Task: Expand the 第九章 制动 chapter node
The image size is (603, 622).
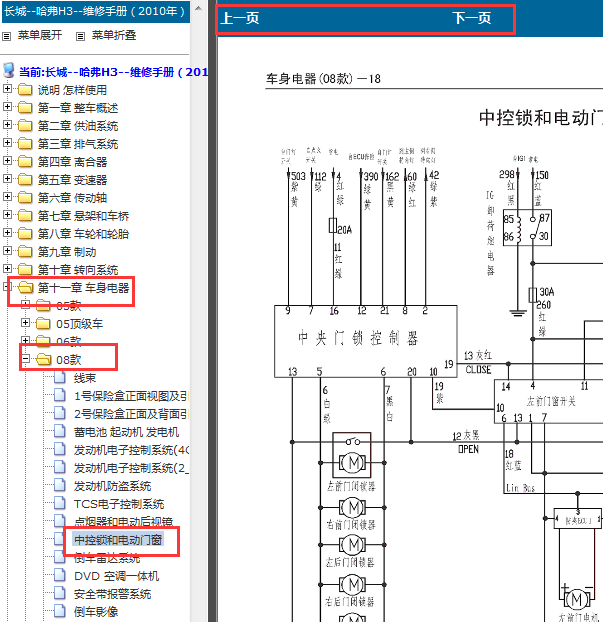Action: coord(7,250)
